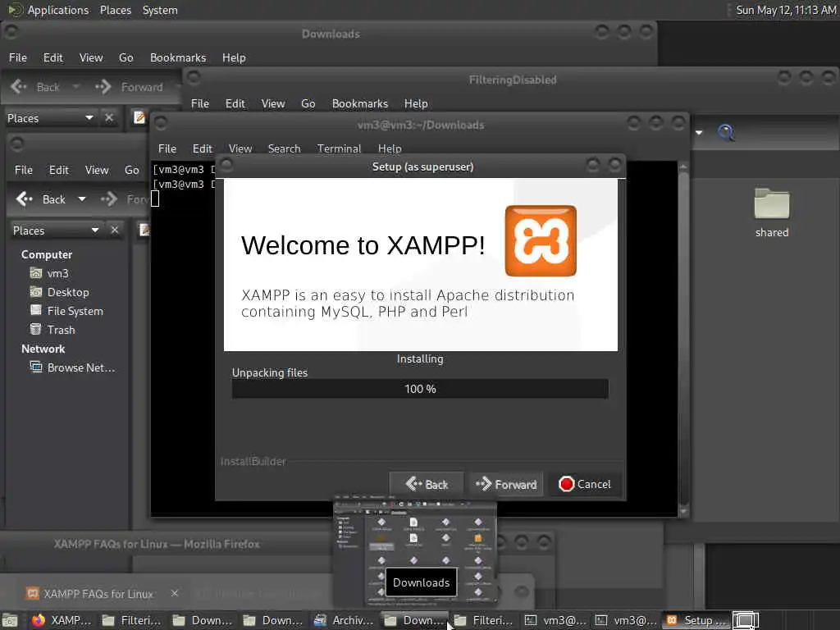
Task: Open the System menu in top panel
Action: click(x=160, y=10)
